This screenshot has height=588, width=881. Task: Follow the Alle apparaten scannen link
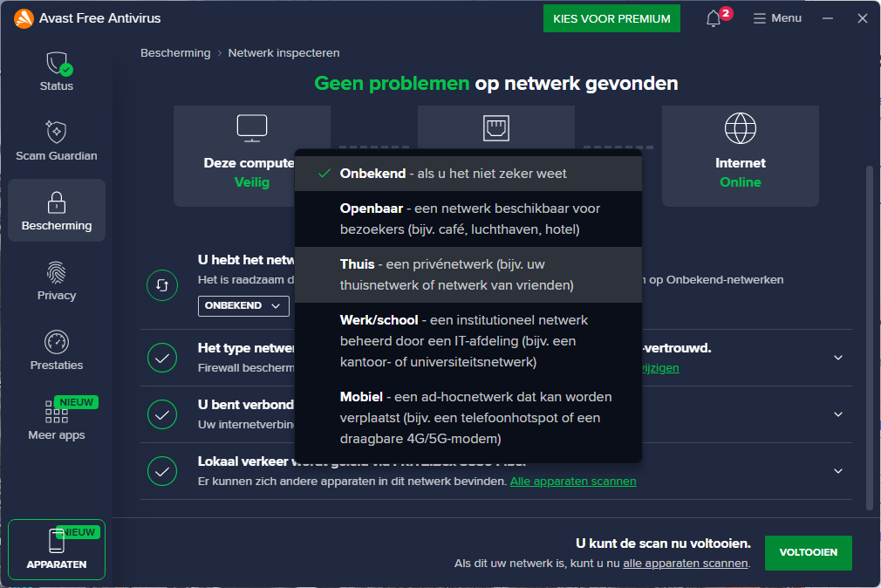coord(573,482)
